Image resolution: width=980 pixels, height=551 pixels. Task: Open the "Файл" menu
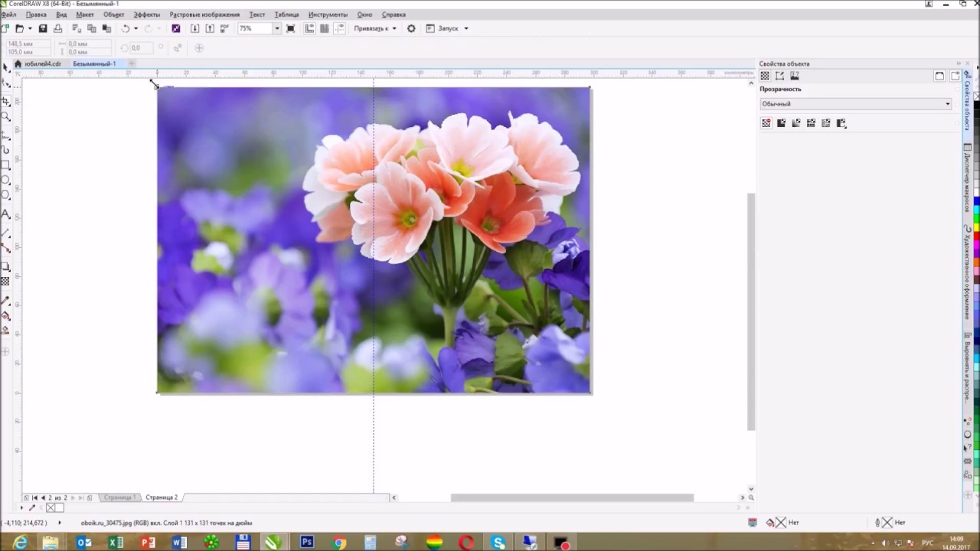pos(8,15)
